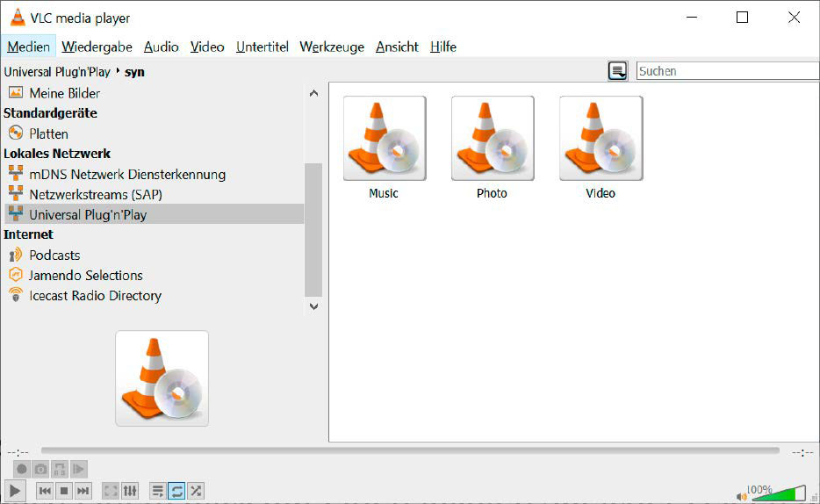Toggle loop repeat mode
Image resolution: width=820 pixels, height=504 pixels.
tap(176, 491)
